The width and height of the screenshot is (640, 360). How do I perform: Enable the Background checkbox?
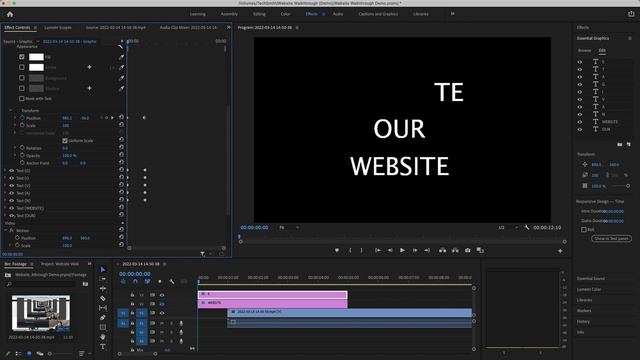(x=22, y=78)
